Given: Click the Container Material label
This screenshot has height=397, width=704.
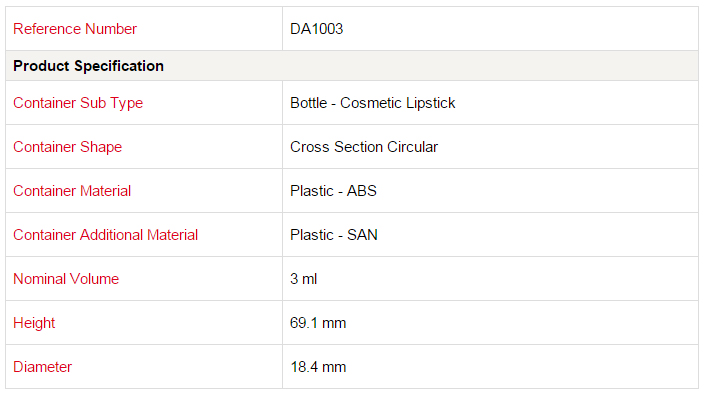Looking at the screenshot, I should point(72,191).
